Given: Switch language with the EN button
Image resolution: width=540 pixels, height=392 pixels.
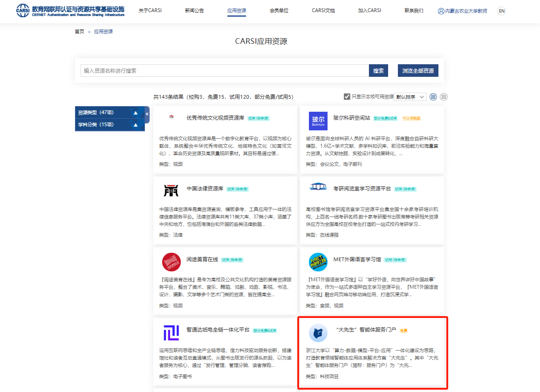Looking at the screenshot, I should click(x=502, y=11).
